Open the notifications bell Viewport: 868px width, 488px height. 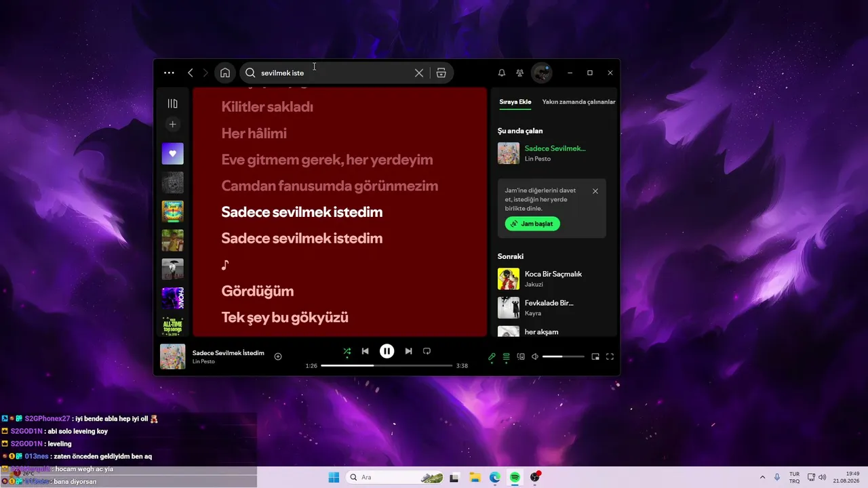click(x=502, y=73)
